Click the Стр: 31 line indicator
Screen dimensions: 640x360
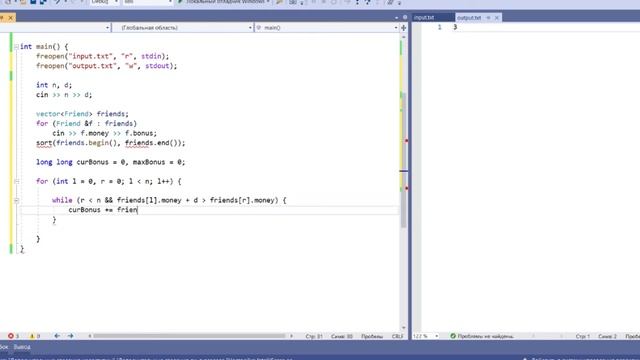click(x=314, y=336)
